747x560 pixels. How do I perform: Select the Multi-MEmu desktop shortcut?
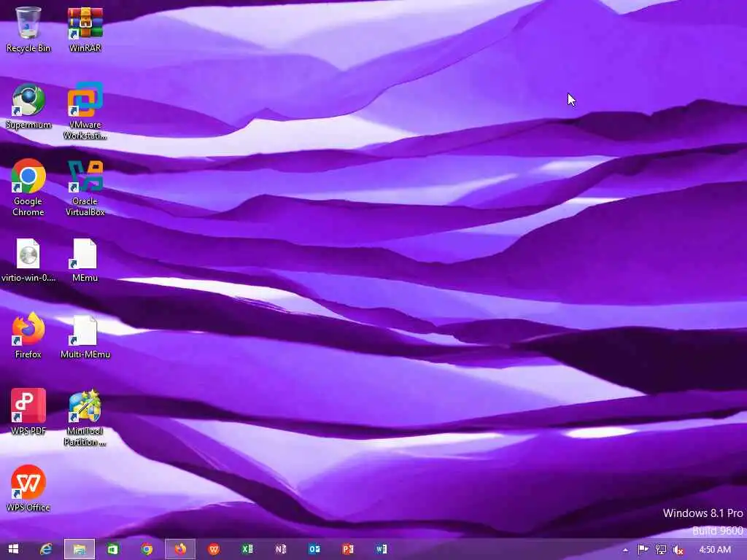pos(85,336)
